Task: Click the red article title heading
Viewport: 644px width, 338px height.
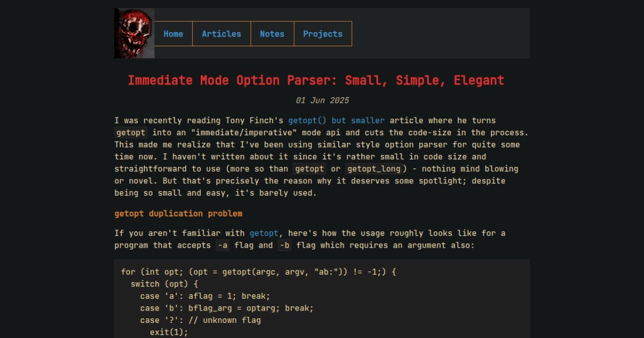Action: 316,80
